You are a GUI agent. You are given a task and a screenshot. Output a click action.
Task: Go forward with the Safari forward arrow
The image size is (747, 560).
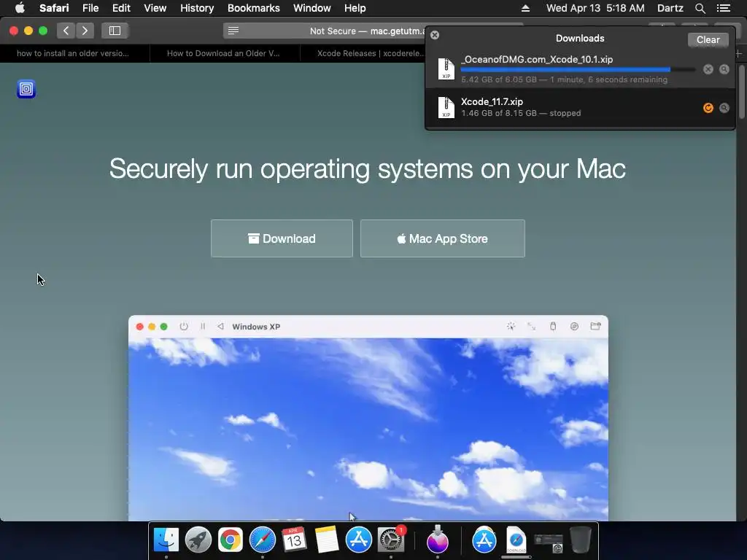coord(85,31)
